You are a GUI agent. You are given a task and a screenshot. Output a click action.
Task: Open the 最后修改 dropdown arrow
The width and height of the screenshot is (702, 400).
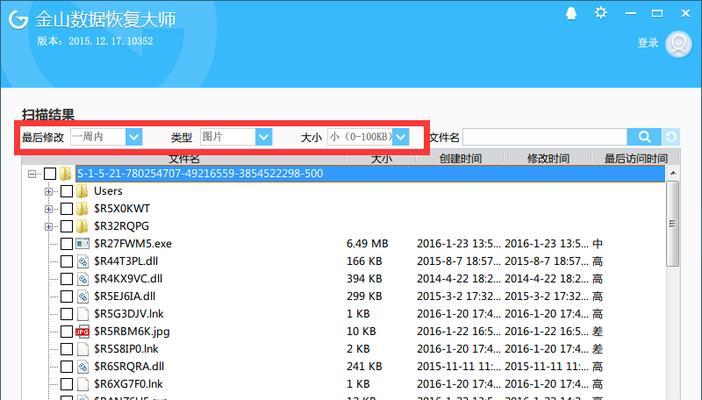[x=133, y=137]
